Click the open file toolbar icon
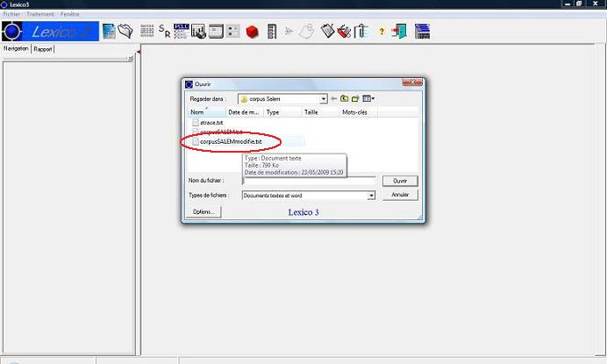 coord(125,32)
